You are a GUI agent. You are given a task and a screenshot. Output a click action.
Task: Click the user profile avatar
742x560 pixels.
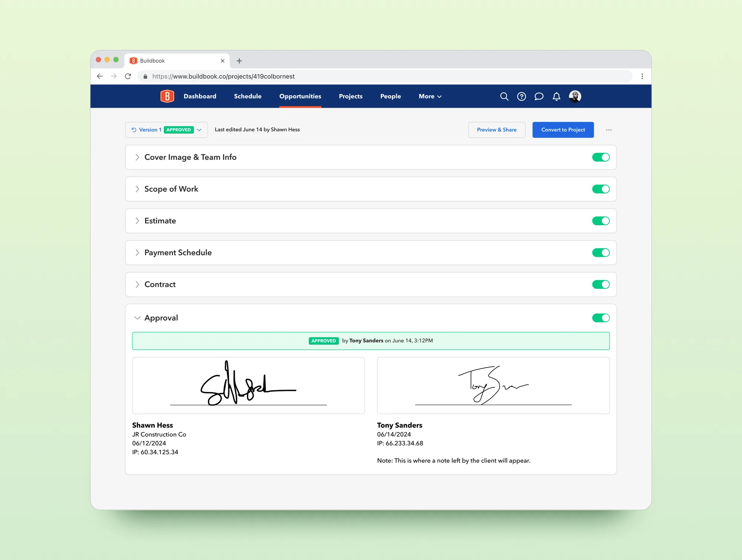(575, 96)
